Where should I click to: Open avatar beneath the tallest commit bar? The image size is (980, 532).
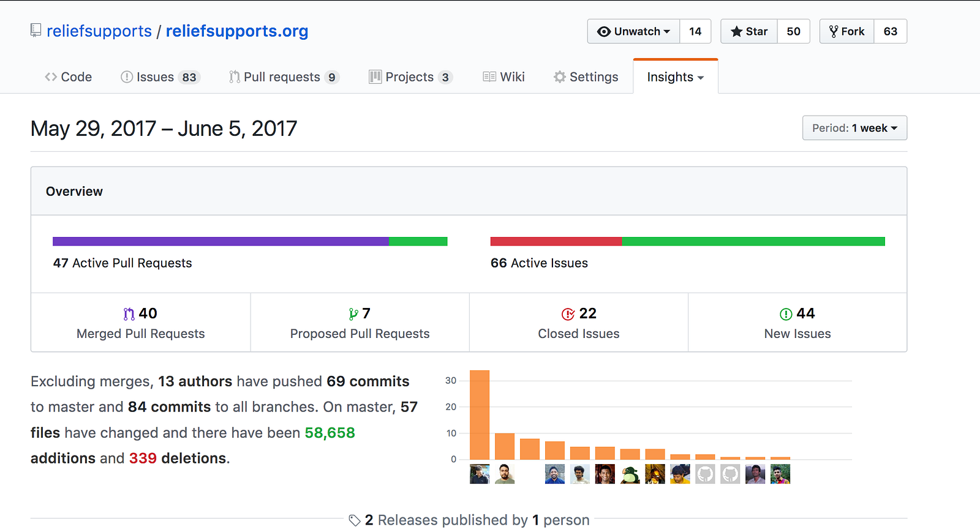pos(480,474)
